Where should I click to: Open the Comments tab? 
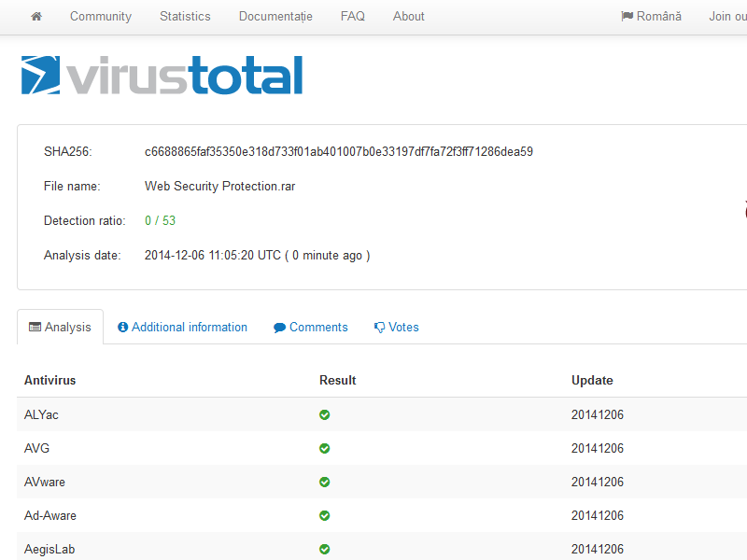click(x=311, y=328)
